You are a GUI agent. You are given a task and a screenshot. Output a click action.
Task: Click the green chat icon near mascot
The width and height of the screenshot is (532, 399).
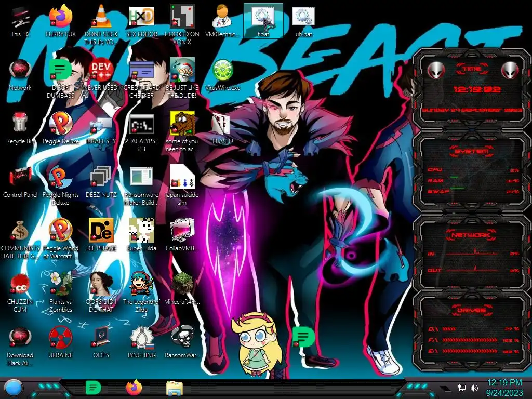coord(303,337)
